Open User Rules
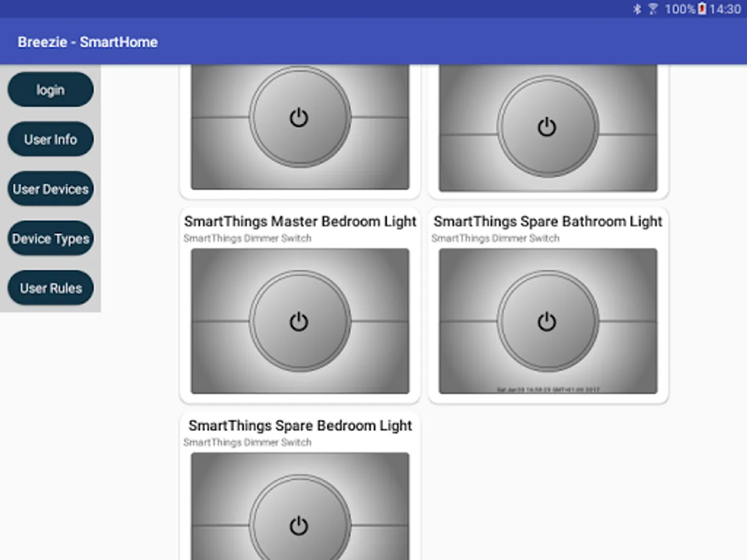Viewport: 747px width, 560px height. (50, 288)
